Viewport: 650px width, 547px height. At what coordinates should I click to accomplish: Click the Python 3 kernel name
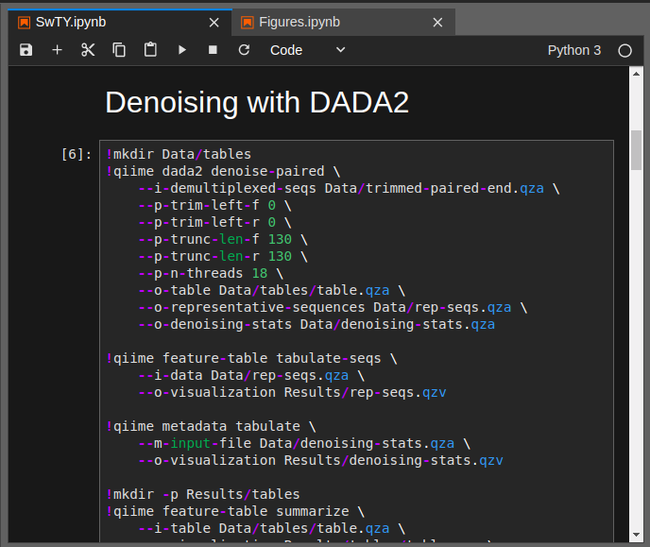coord(574,50)
